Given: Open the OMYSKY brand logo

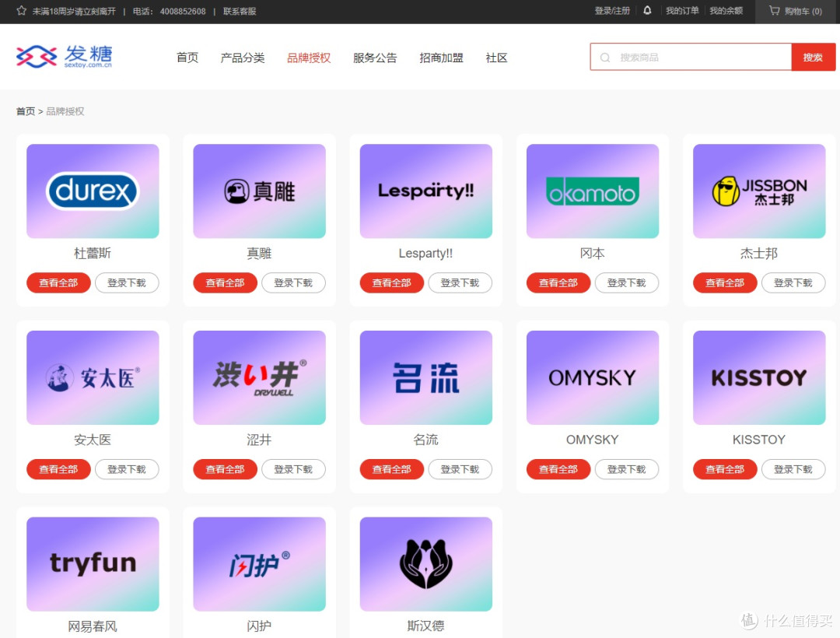Looking at the screenshot, I should 593,377.
